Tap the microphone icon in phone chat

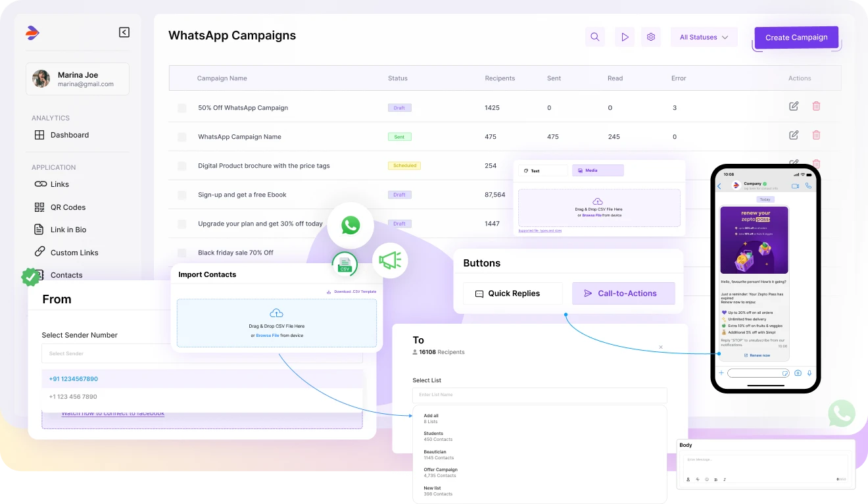click(x=809, y=373)
